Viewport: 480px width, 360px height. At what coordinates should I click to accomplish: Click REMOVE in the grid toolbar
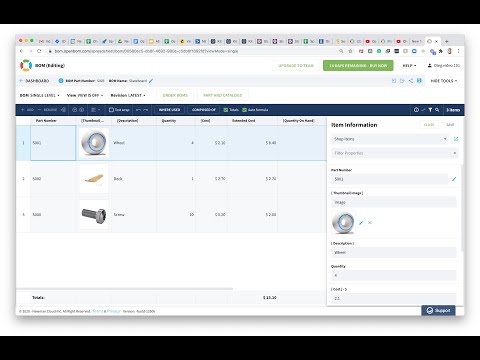(x=47, y=110)
